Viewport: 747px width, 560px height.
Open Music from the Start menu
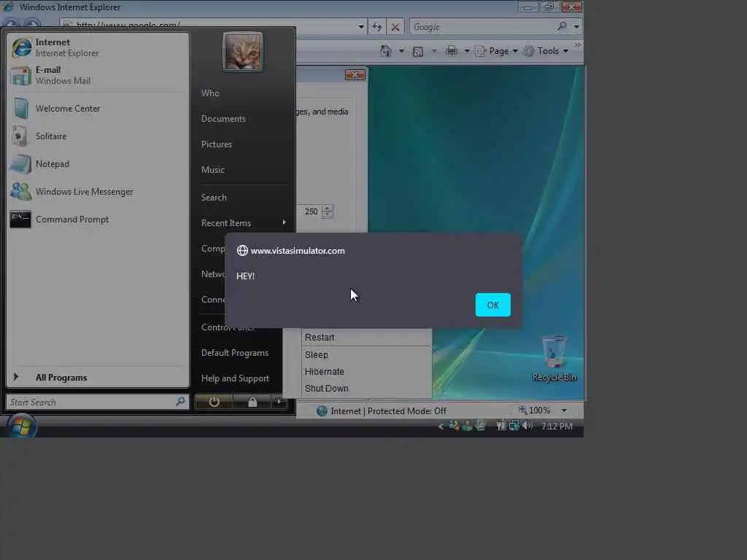212,170
